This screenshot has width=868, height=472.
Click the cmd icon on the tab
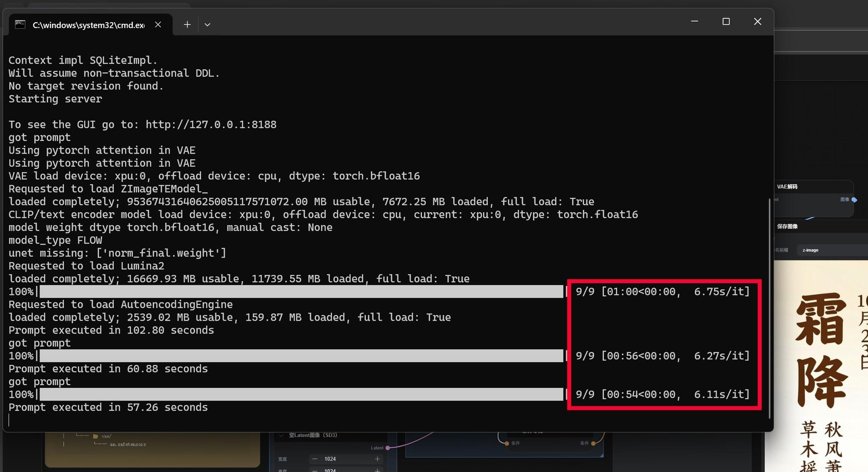coord(20,25)
